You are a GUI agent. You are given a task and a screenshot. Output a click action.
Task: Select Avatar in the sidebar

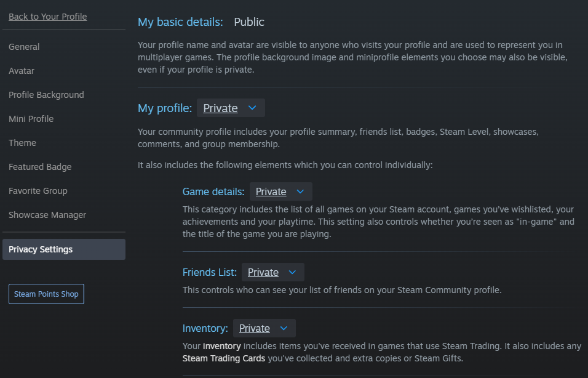pos(22,71)
